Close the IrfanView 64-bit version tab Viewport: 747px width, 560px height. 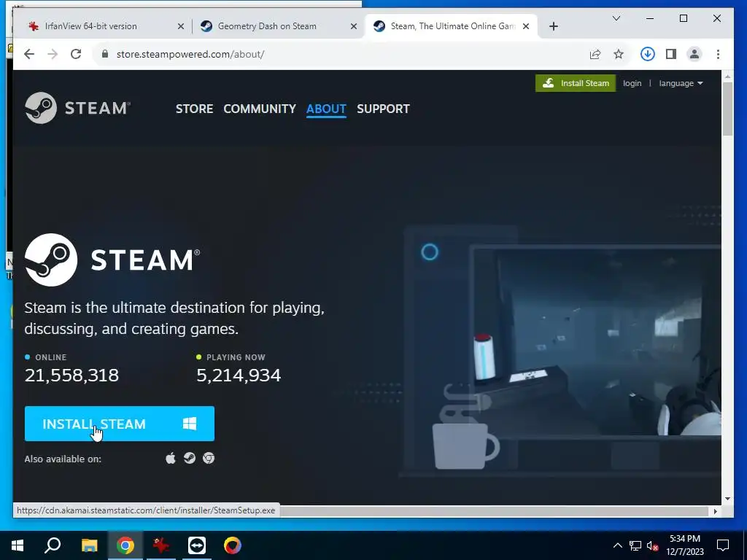point(181,26)
